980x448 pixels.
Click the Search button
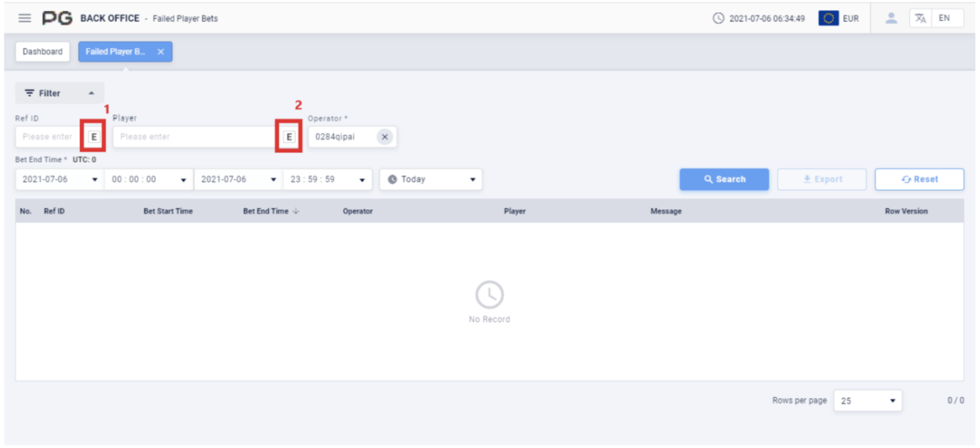click(x=724, y=180)
